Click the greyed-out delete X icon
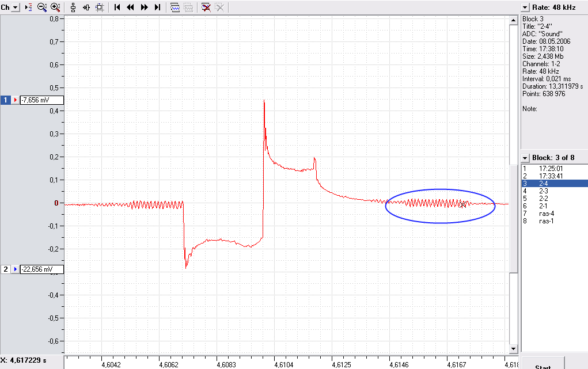 pyautogui.click(x=219, y=7)
